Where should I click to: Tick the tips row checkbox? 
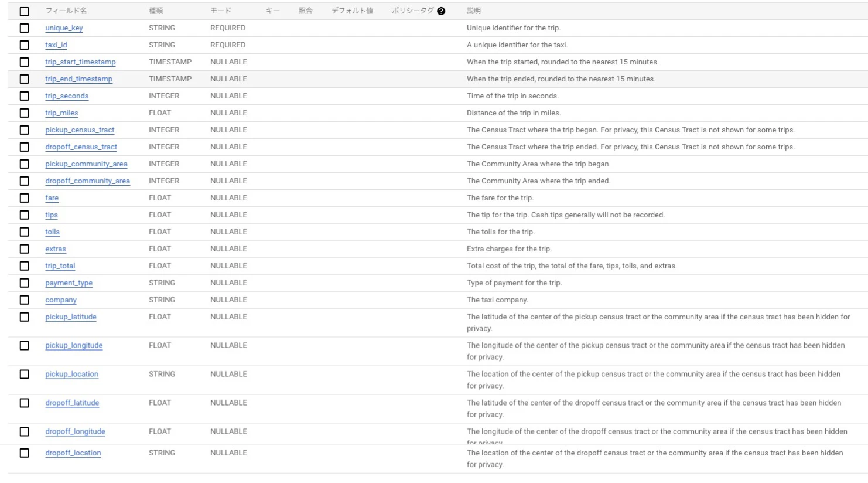pyautogui.click(x=24, y=215)
